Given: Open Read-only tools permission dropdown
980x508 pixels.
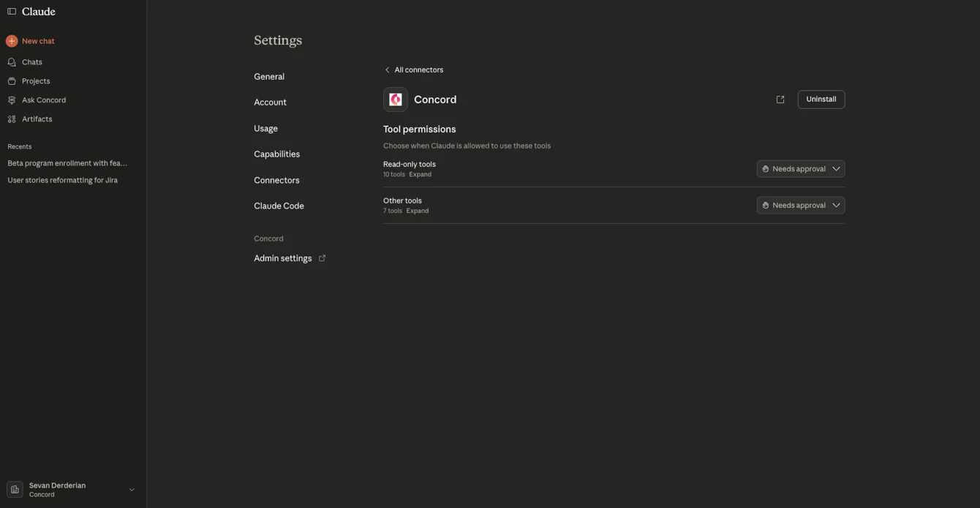Looking at the screenshot, I should pyautogui.click(x=800, y=169).
